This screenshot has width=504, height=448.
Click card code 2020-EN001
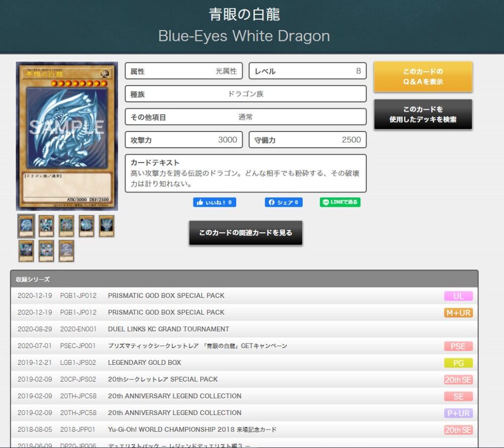coord(78,329)
